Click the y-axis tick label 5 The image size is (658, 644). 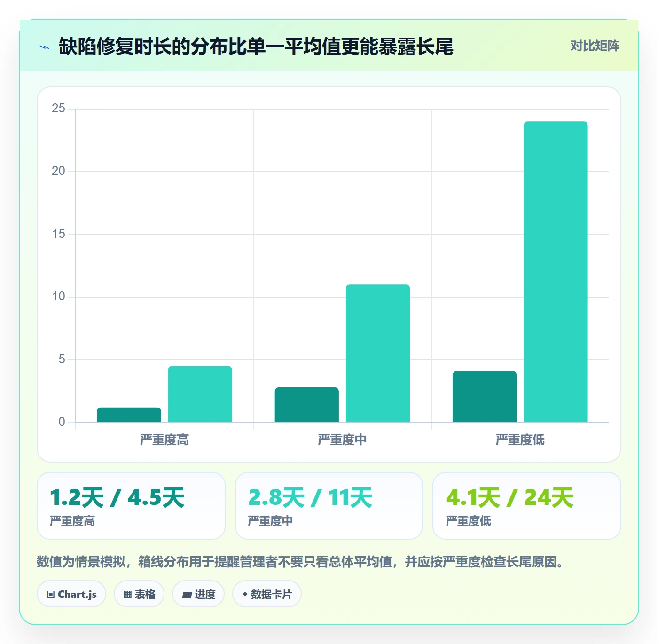[62, 359]
